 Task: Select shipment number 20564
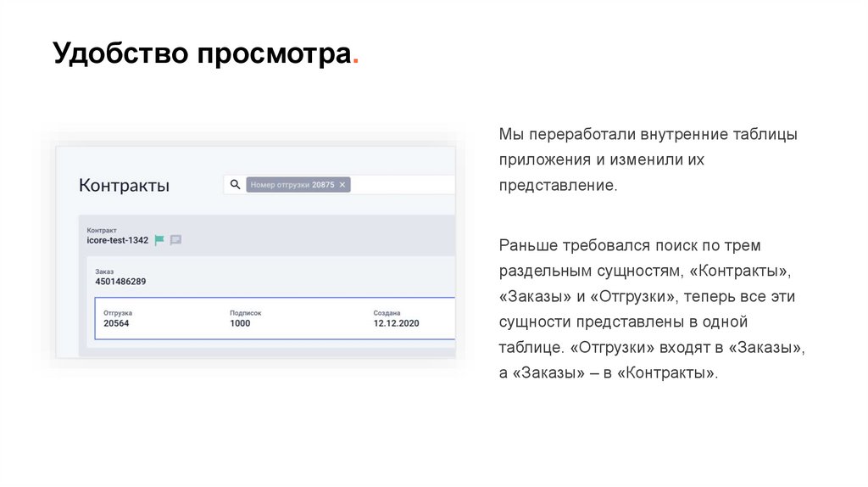tap(116, 323)
